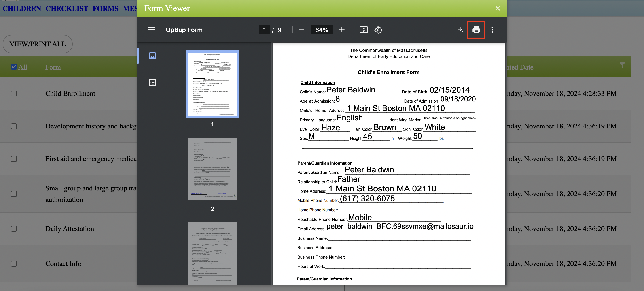Toggle the PDF sidebar hamburger menu
The height and width of the screenshot is (291, 644).
point(152,30)
